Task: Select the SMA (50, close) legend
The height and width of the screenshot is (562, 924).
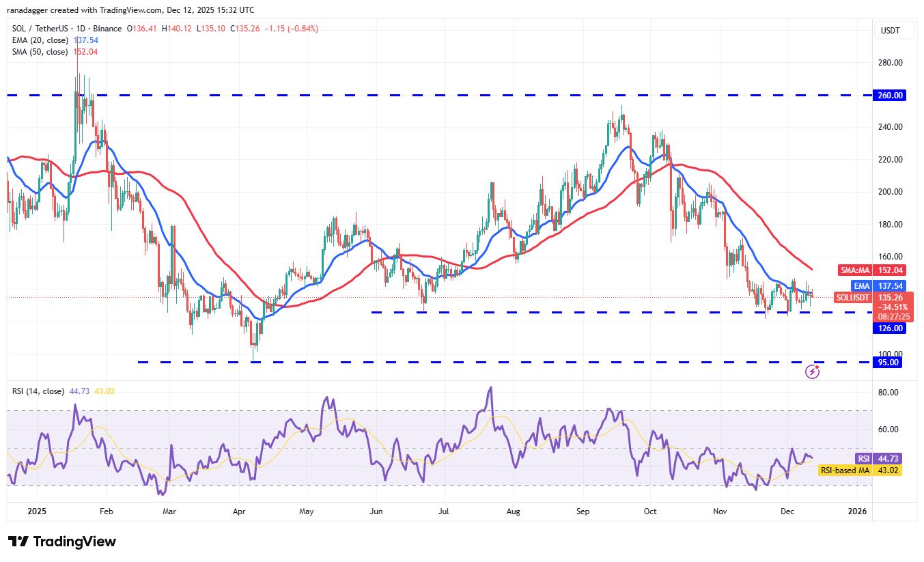Action: tap(40, 52)
